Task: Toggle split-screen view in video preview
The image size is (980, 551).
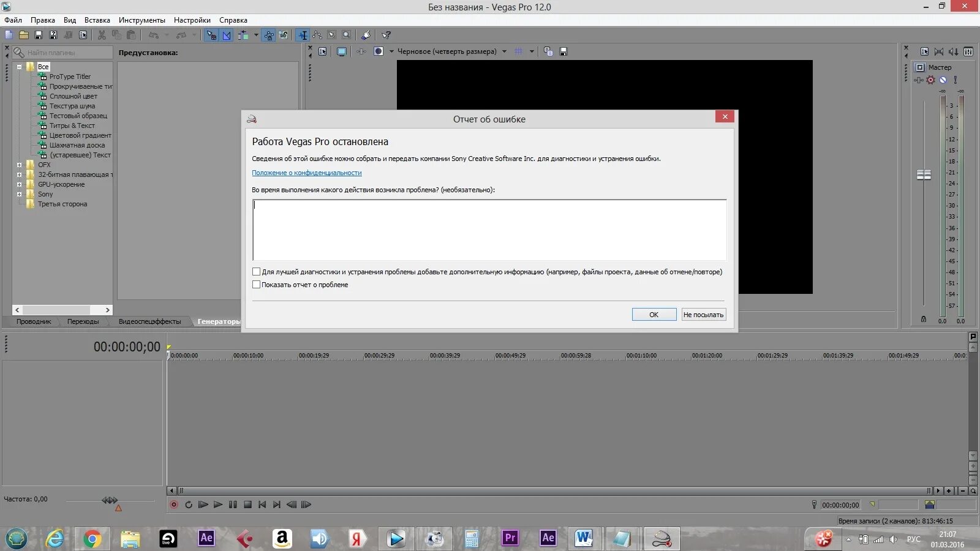Action: (x=379, y=51)
